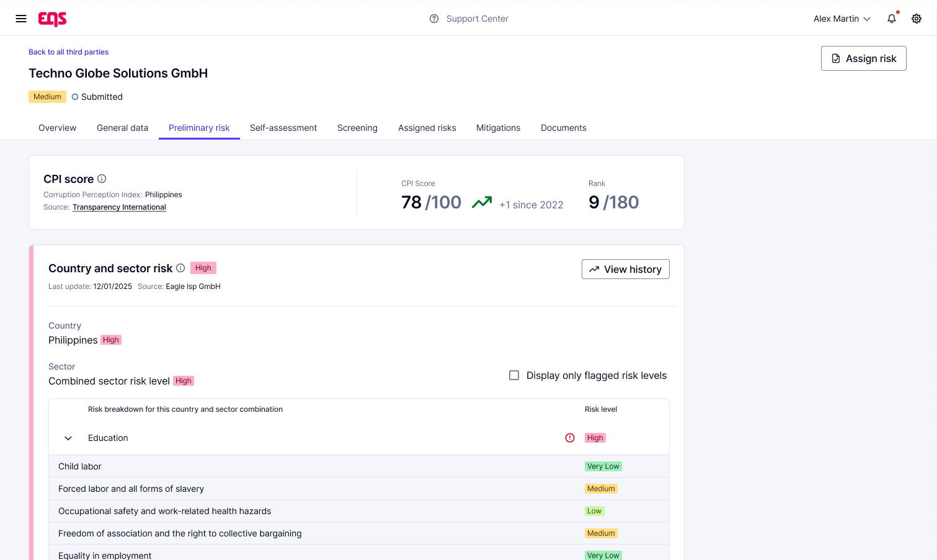The height and width of the screenshot is (560, 937).
Task: Open the Documents tab
Action: [x=563, y=128]
